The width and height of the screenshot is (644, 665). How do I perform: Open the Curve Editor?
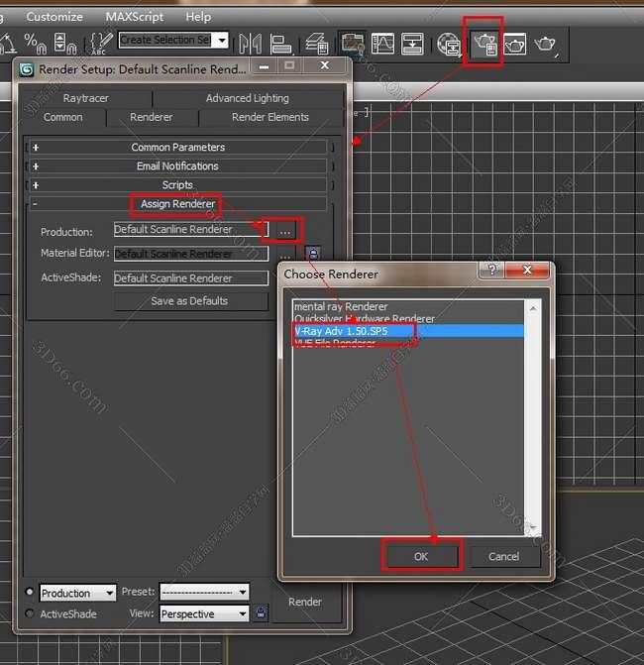coord(382,44)
